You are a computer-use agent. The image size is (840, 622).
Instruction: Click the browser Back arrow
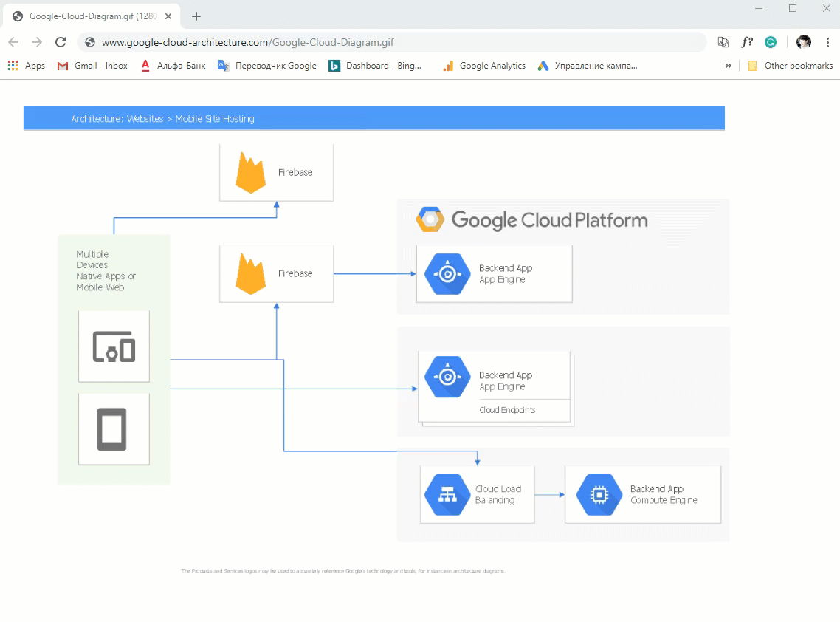pyautogui.click(x=13, y=42)
